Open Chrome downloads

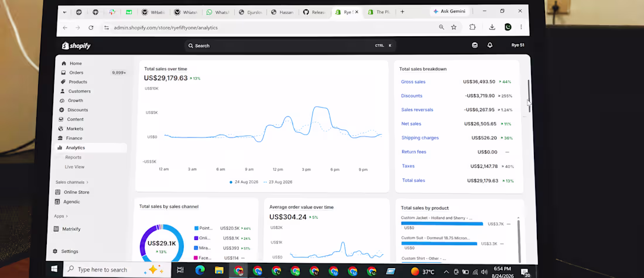[x=492, y=27]
